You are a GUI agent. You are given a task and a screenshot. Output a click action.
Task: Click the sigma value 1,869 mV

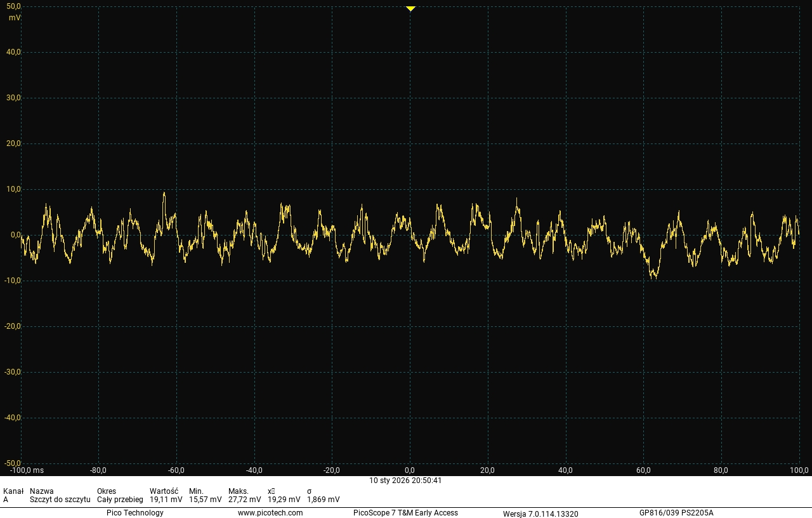(323, 500)
